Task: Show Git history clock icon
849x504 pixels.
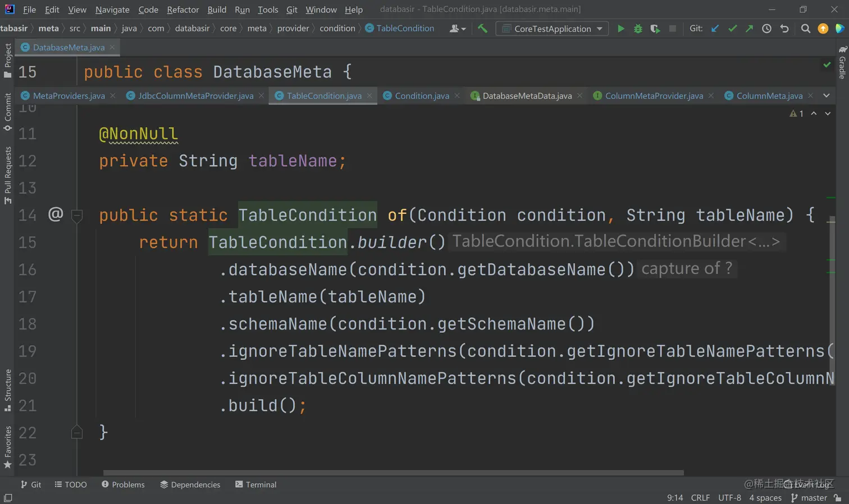Action: click(766, 29)
